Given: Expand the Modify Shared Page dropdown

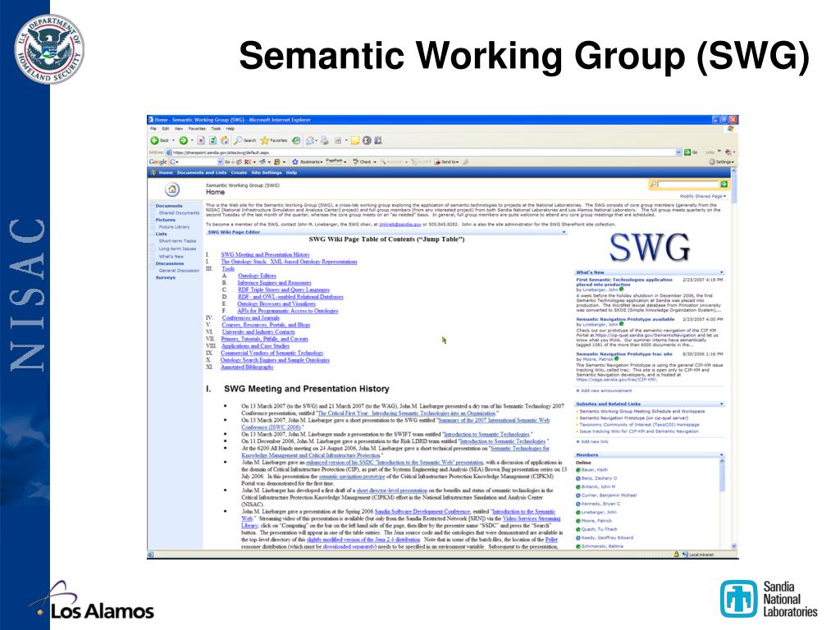Looking at the screenshot, I should point(703,196).
